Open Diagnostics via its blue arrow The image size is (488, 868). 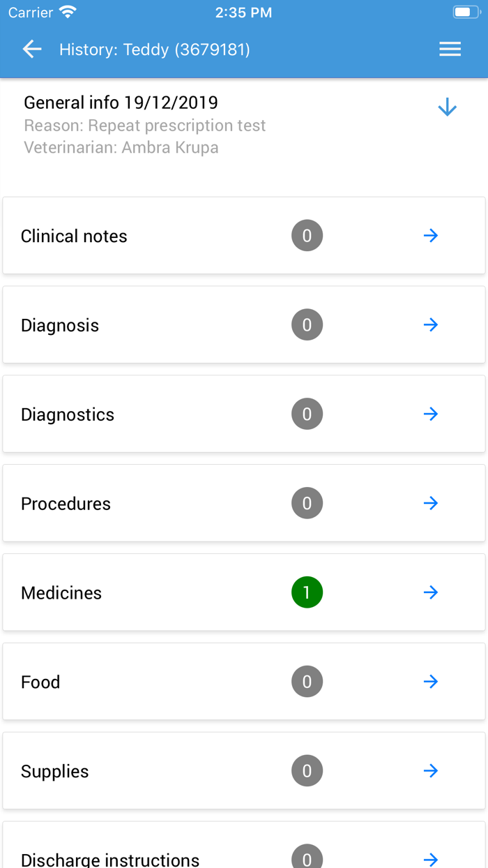point(431,414)
